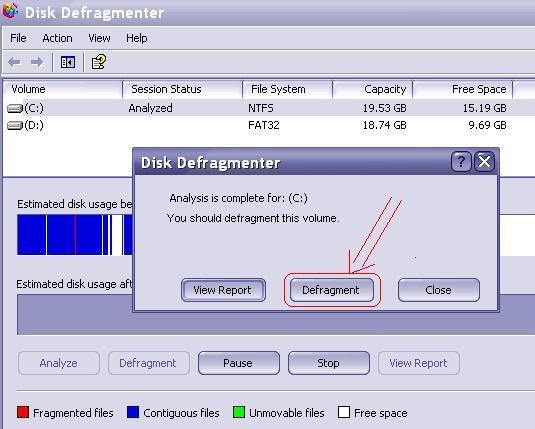The width and height of the screenshot is (535, 429).
Task: Click the Analyzed status for C:
Action: [150, 109]
